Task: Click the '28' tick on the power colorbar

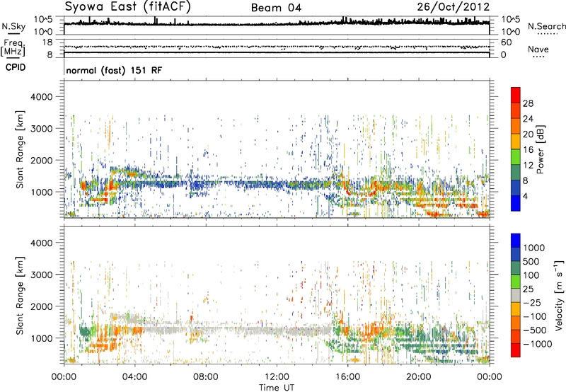Action: tap(528, 103)
